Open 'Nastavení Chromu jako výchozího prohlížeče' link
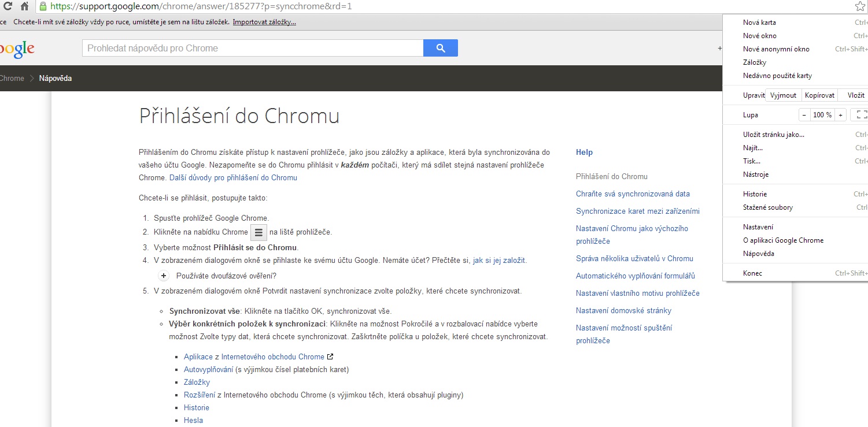 click(x=632, y=235)
